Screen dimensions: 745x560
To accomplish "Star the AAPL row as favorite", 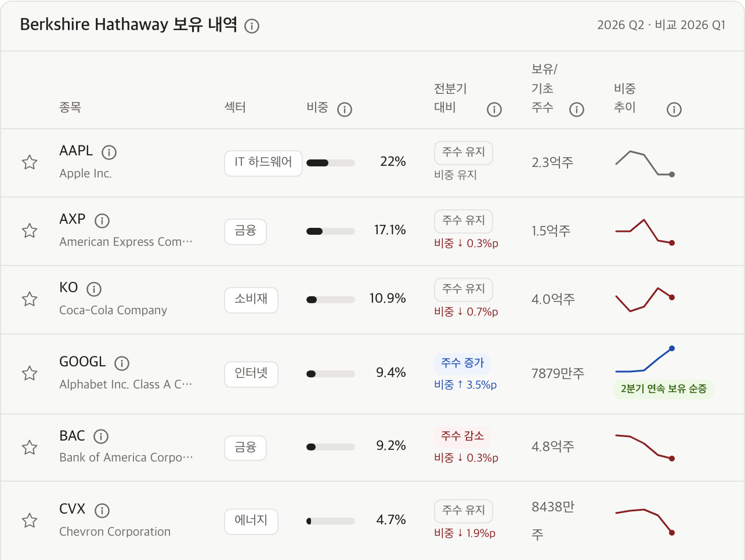I will point(30,162).
